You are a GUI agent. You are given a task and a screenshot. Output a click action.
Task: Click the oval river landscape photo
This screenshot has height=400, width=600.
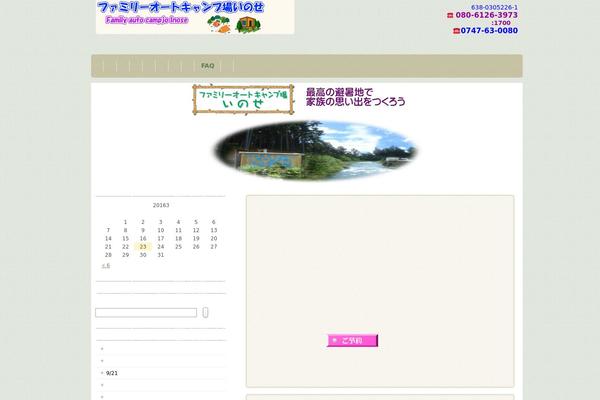pos(316,150)
